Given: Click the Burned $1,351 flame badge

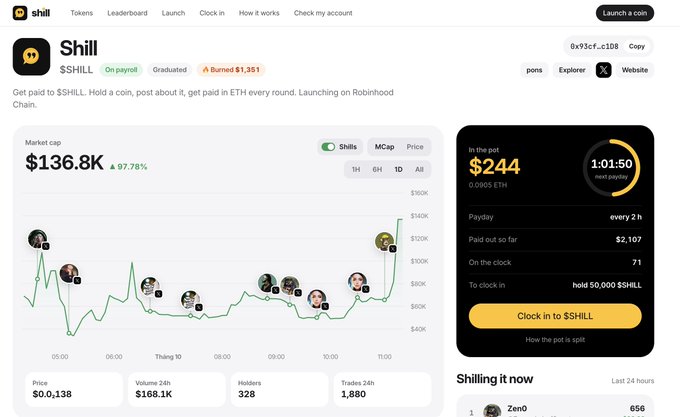Looking at the screenshot, I should [231, 70].
